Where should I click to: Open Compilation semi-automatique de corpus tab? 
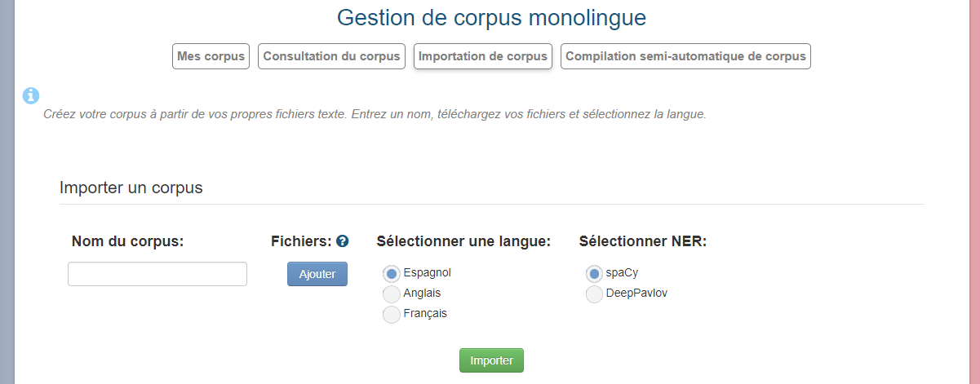[685, 56]
